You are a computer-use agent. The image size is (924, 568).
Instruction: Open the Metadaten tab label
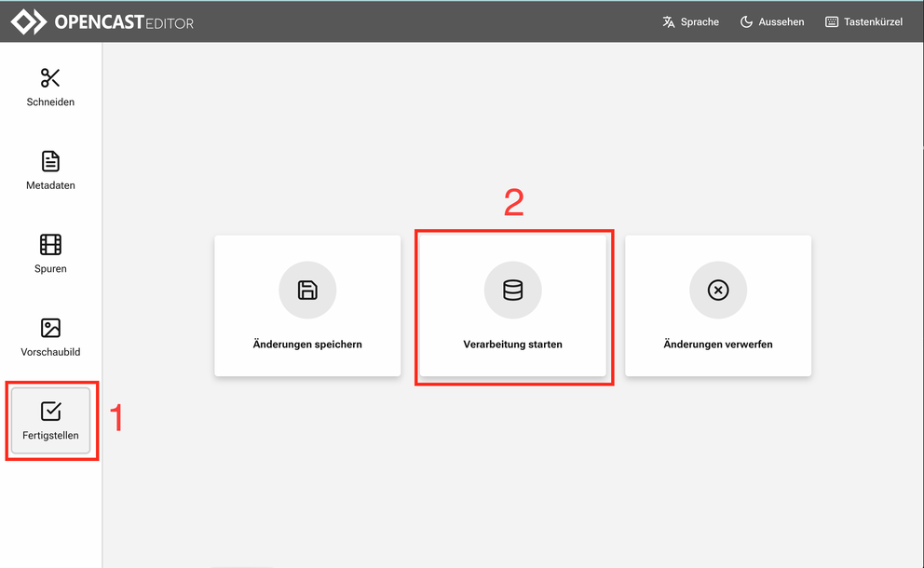50,185
